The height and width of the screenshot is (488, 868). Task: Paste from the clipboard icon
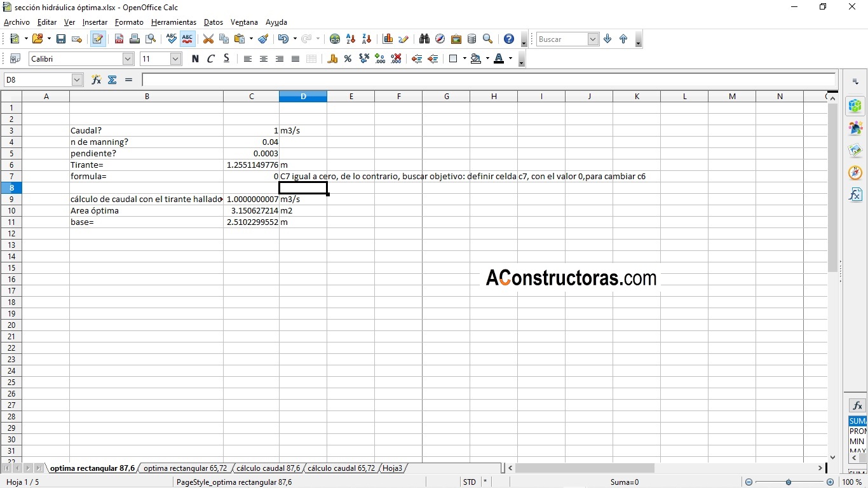click(240, 39)
